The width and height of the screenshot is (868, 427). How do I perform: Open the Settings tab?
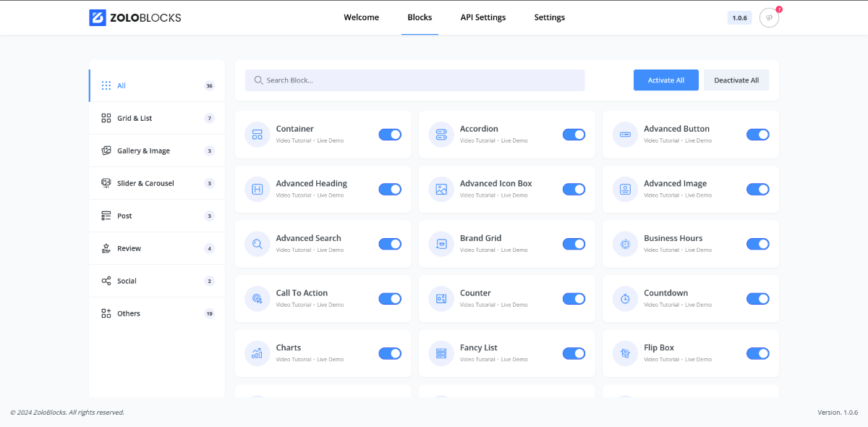click(550, 17)
